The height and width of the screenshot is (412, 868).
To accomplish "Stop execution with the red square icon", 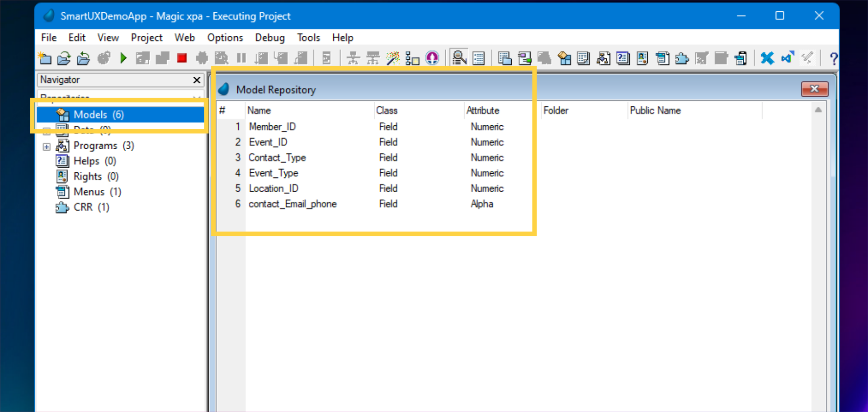I will [x=182, y=58].
